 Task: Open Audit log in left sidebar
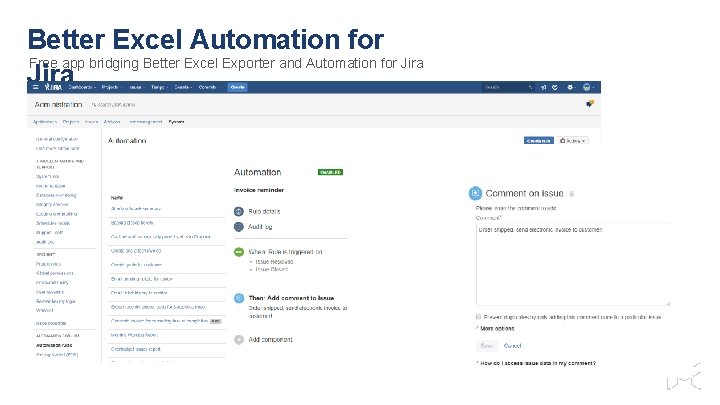click(45, 242)
